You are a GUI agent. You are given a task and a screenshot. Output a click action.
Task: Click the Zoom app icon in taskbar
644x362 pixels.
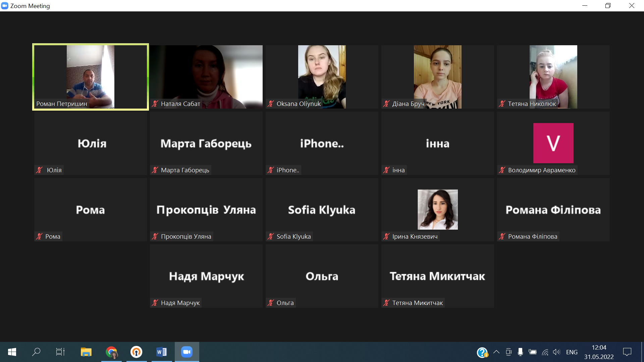click(x=186, y=352)
